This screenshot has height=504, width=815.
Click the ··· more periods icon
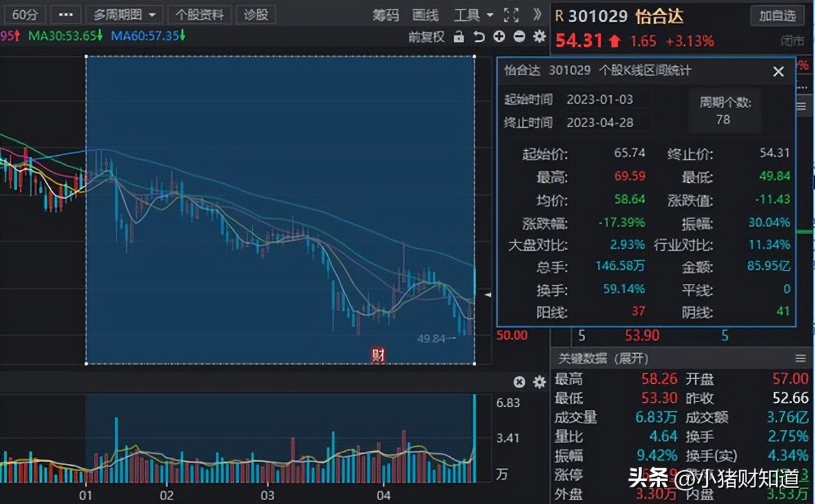(64, 14)
